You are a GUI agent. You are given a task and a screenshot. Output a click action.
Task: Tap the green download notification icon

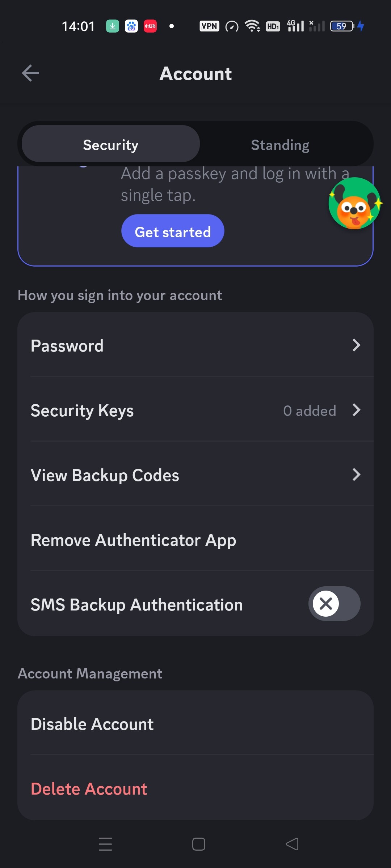113,26
